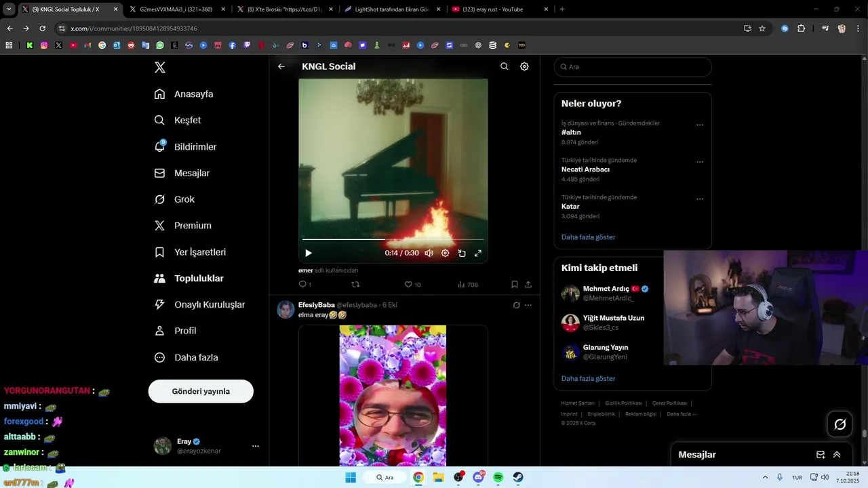Open Steam from taskbar
This screenshot has width=868, height=488.
coord(518,477)
